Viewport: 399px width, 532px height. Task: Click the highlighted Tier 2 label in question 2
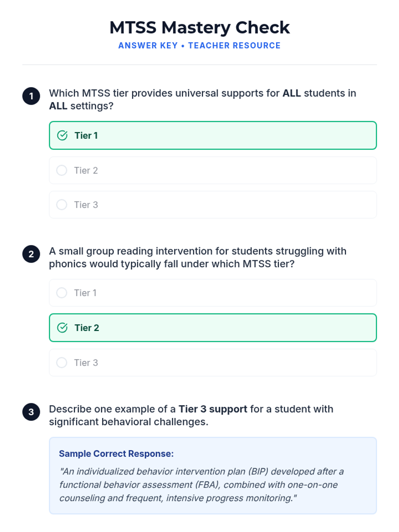click(87, 328)
